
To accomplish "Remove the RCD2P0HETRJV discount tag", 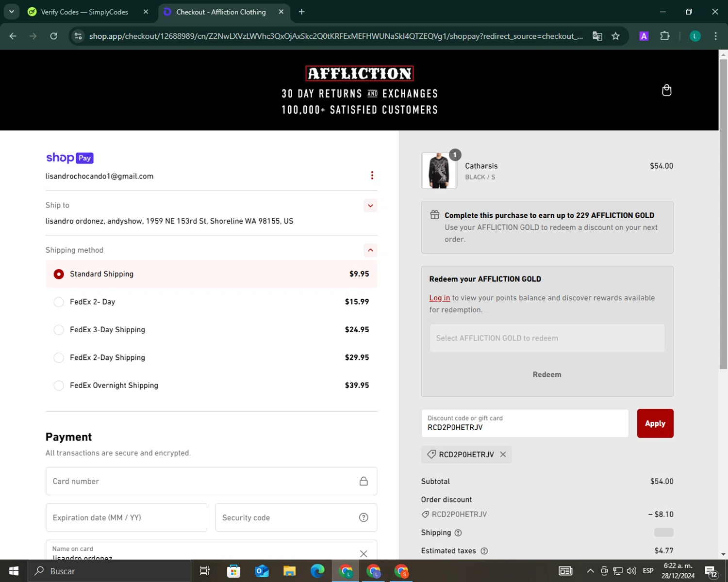I will pyautogui.click(x=503, y=454).
